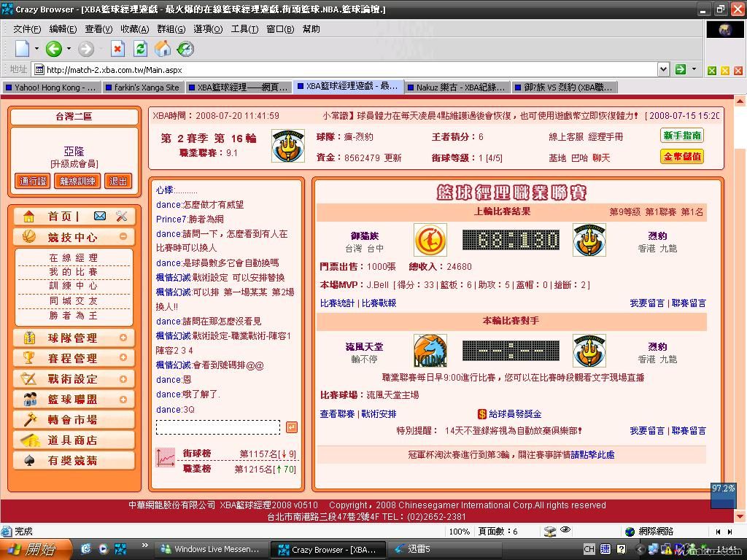Open the History toolbar icon

point(185,49)
